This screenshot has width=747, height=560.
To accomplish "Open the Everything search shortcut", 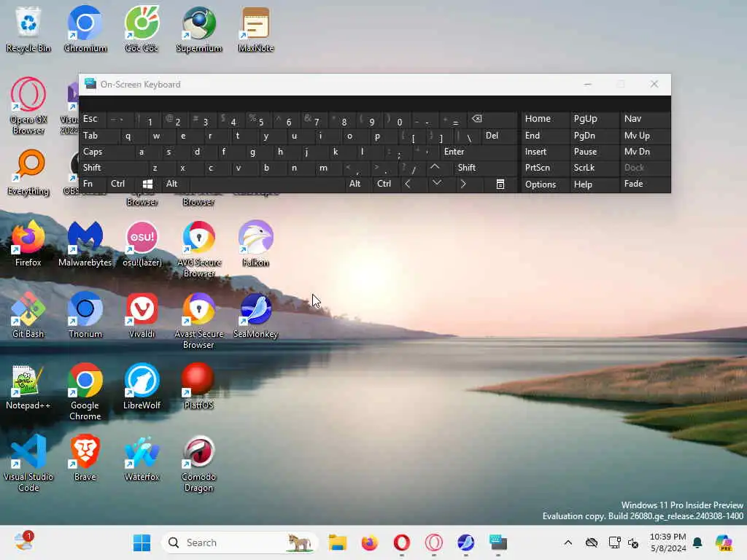I will click(x=28, y=172).
